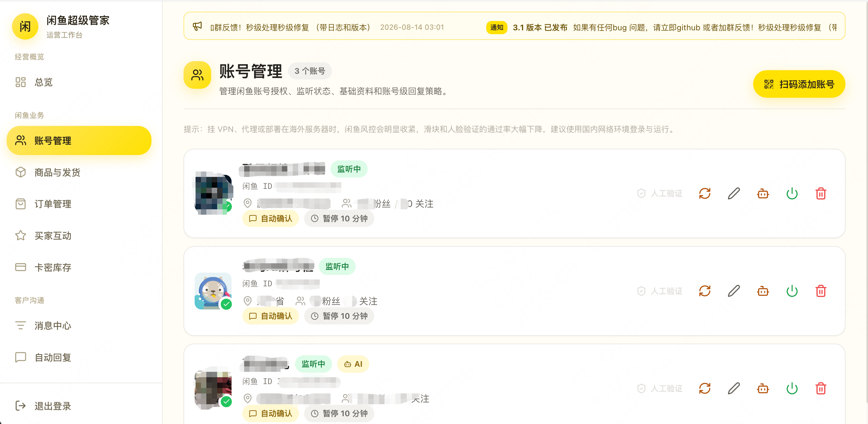Click 暂停 10 分钟 on second account

[x=339, y=316]
